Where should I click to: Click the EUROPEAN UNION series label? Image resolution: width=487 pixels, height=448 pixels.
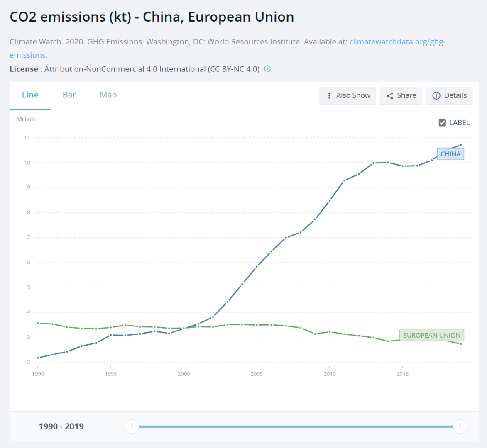(431, 335)
